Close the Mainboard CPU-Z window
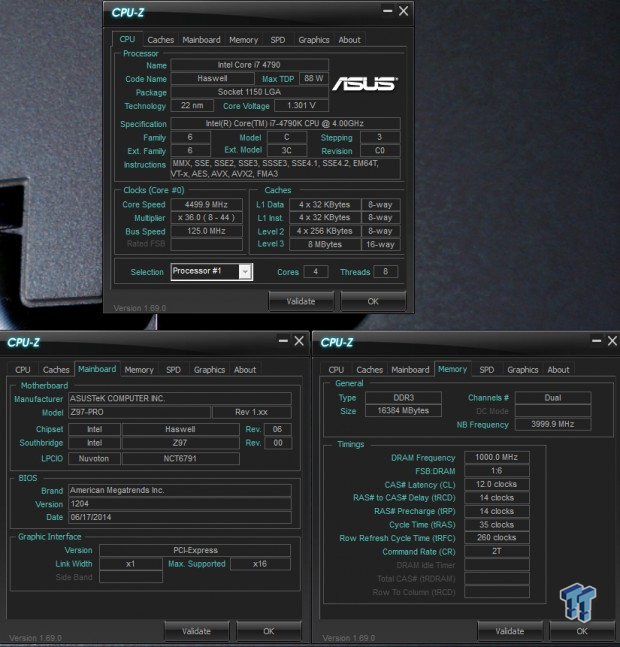 [x=299, y=341]
